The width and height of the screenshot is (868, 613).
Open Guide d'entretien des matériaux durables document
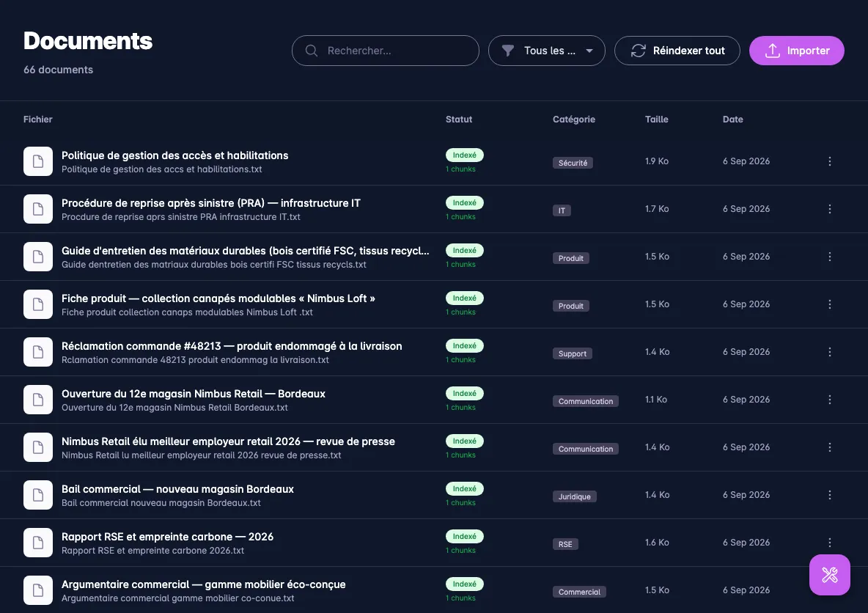click(x=246, y=251)
